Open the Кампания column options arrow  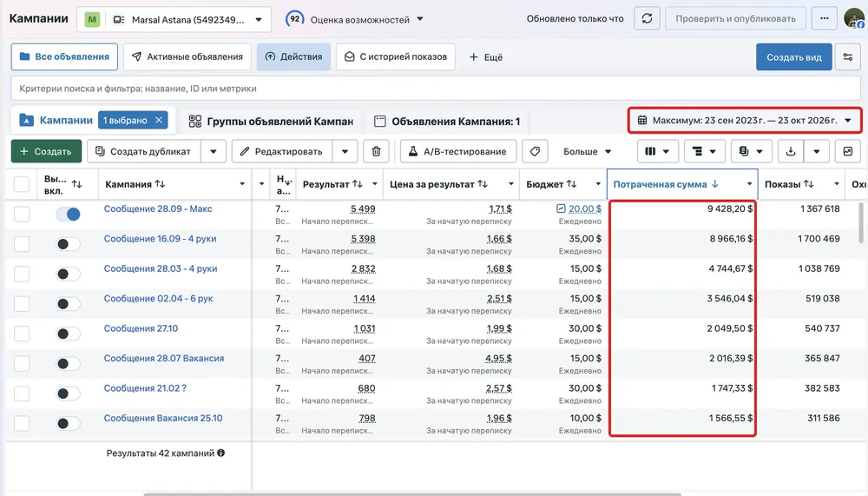(242, 184)
